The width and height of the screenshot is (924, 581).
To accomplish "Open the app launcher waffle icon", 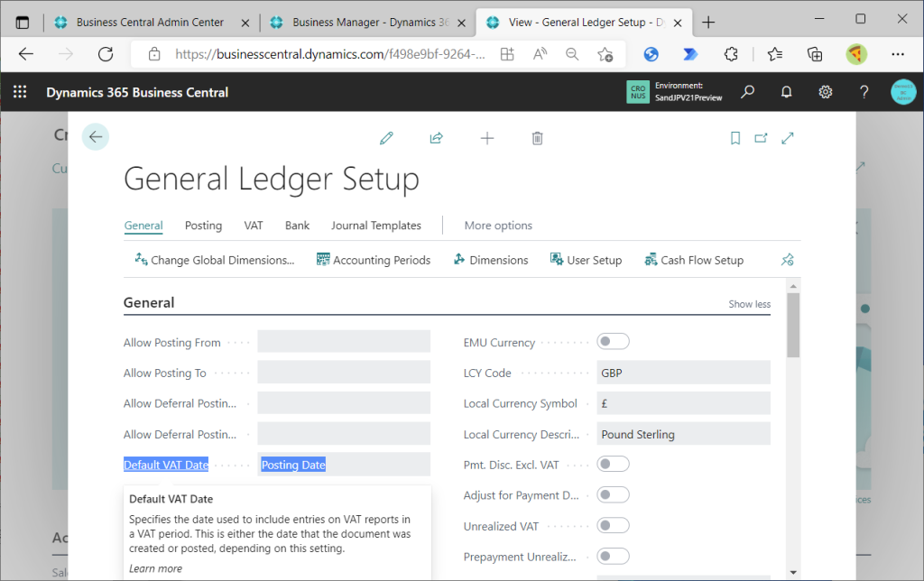I will tap(20, 92).
